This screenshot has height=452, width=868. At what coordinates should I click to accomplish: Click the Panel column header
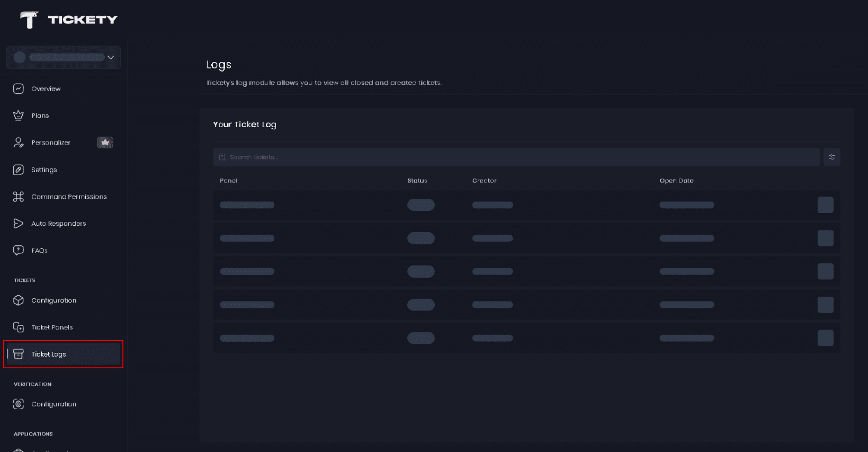(x=228, y=181)
